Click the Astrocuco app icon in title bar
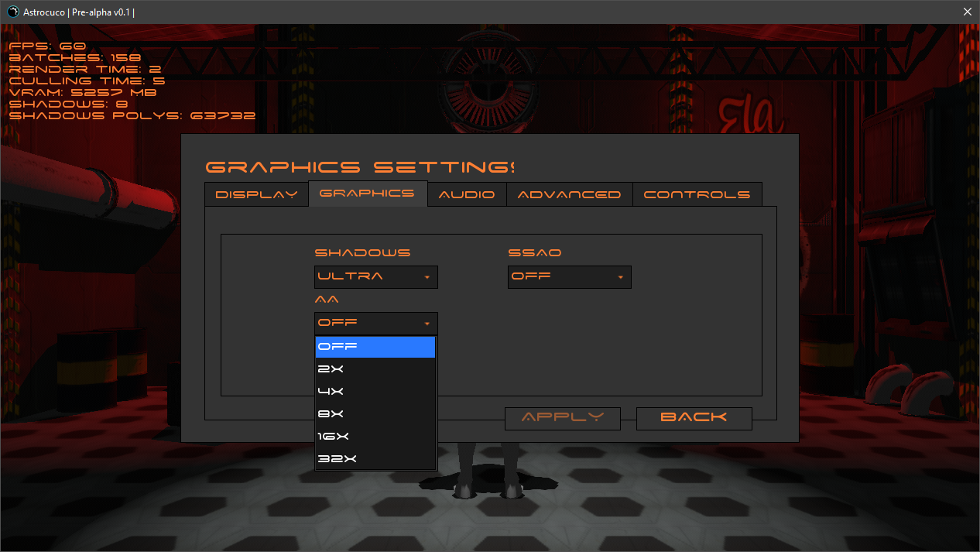 [13, 12]
